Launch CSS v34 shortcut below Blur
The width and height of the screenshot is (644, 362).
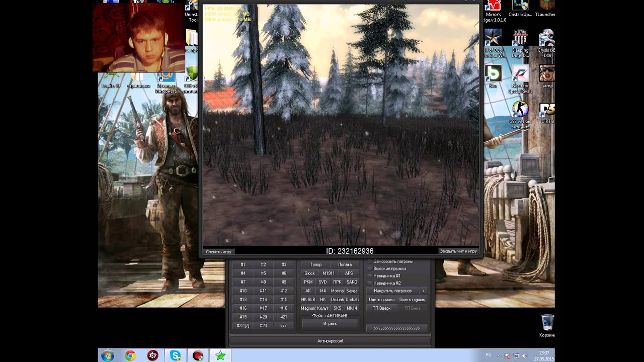pyautogui.click(x=520, y=115)
